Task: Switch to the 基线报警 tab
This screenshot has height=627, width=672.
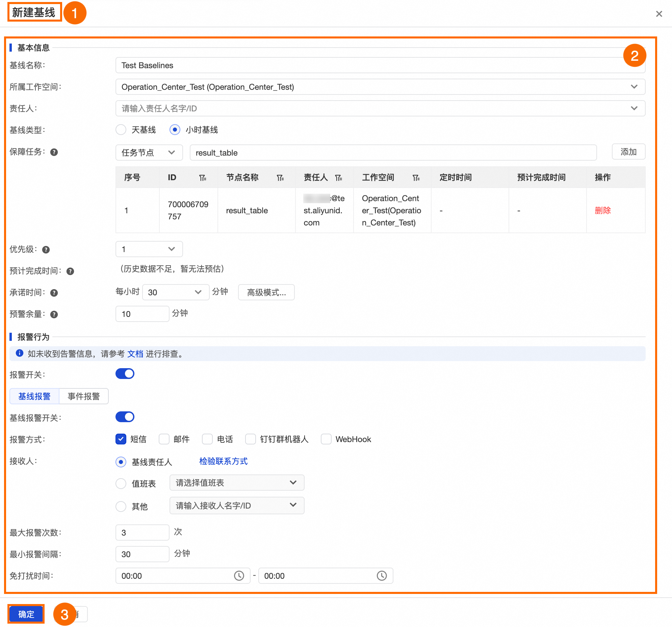Action: tap(34, 396)
